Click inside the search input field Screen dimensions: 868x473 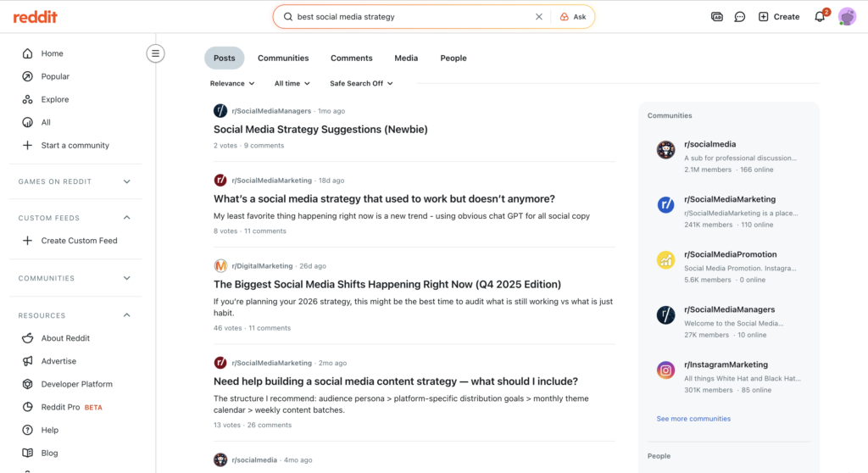pyautogui.click(x=413, y=17)
